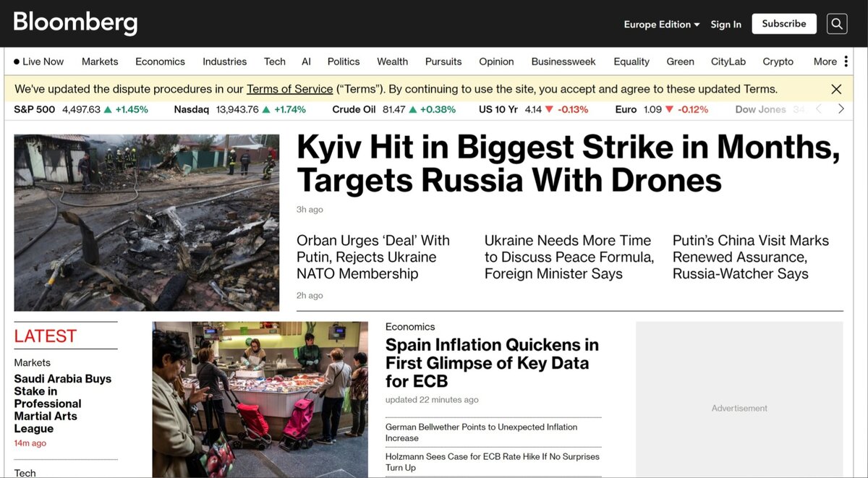Click the Crude Oil ticker quote
The height and width of the screenshot is (478, 868).
[393, 109]
